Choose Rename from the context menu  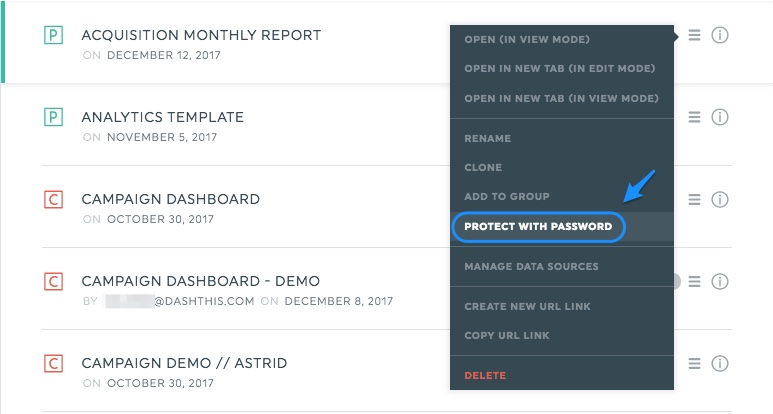click(487, 138)
